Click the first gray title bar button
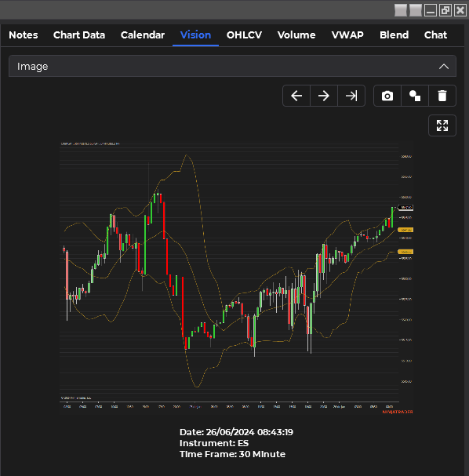Screen dimensions: 469x476 [x=401, y=10]
